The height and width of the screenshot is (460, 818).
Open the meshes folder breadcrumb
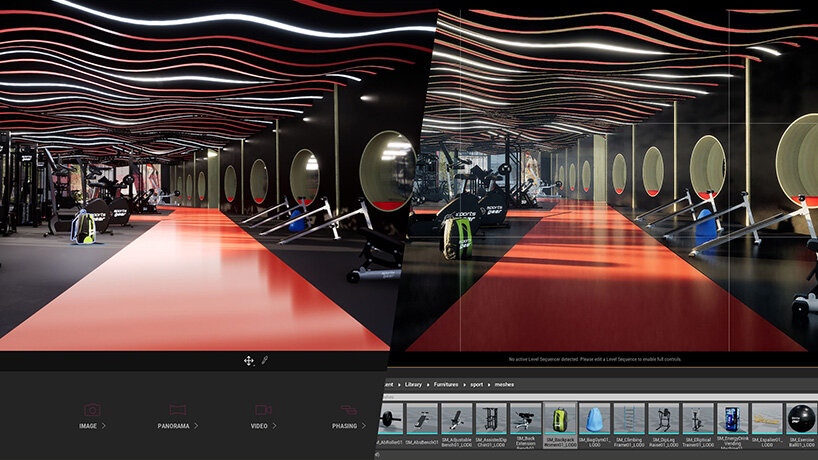506,384
